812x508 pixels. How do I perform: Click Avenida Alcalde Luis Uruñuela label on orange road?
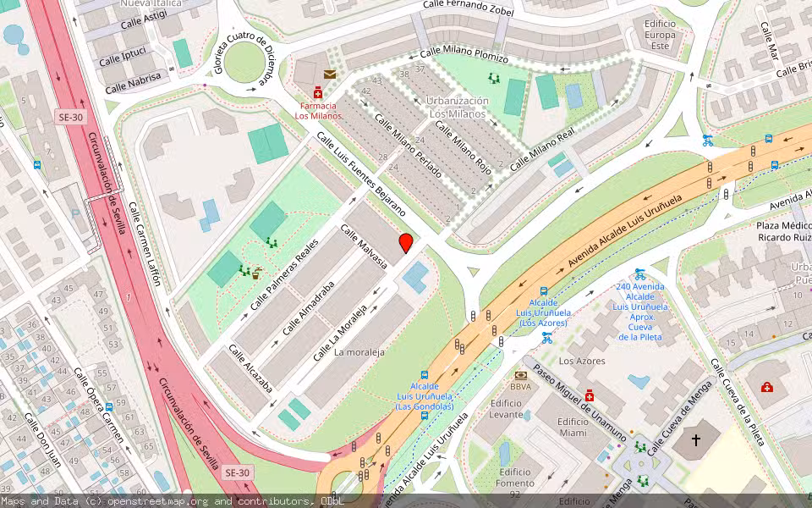tap(625, 230)
